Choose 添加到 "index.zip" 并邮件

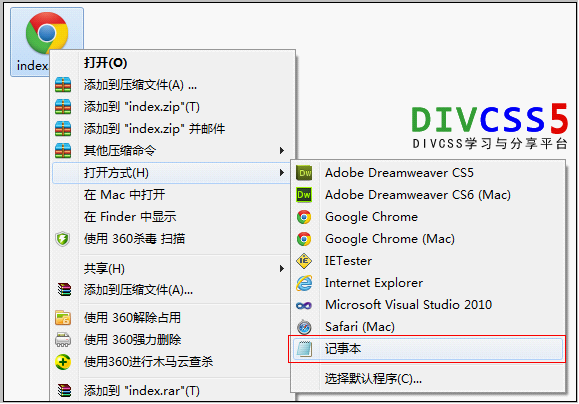pyautogui.click(x=172, y=129)
